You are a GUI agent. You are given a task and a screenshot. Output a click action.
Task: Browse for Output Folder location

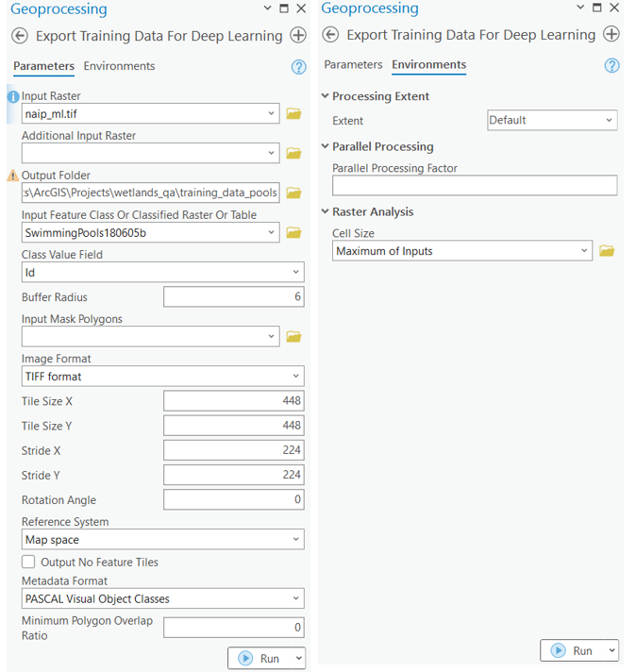[x=293, y=193]
